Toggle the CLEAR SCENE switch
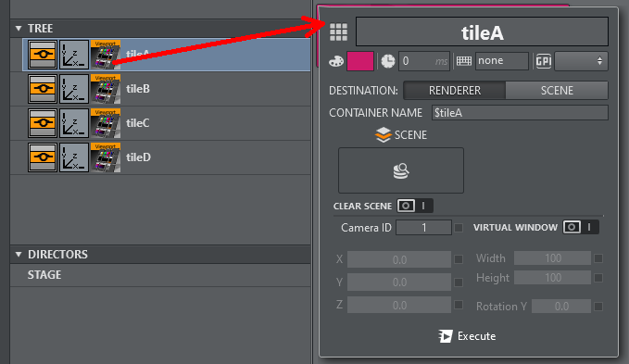The height and width of the screenshot is (364, 629). click(x=415, y=206)
